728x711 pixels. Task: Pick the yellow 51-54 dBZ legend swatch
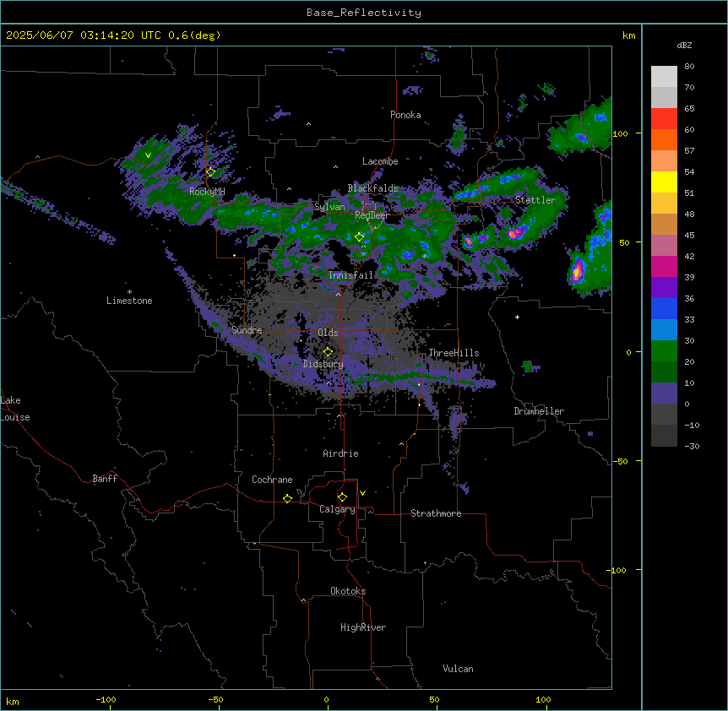(664, 182)
